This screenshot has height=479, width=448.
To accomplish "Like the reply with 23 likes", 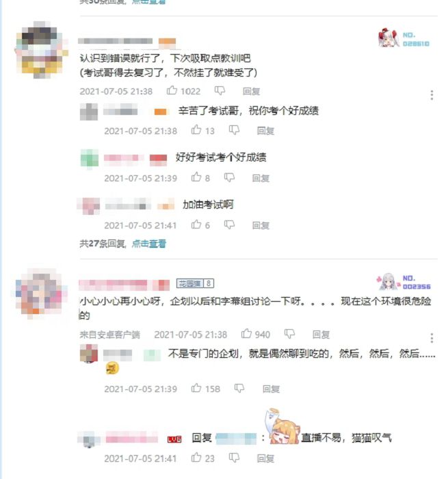I will [x=196, y=457].
